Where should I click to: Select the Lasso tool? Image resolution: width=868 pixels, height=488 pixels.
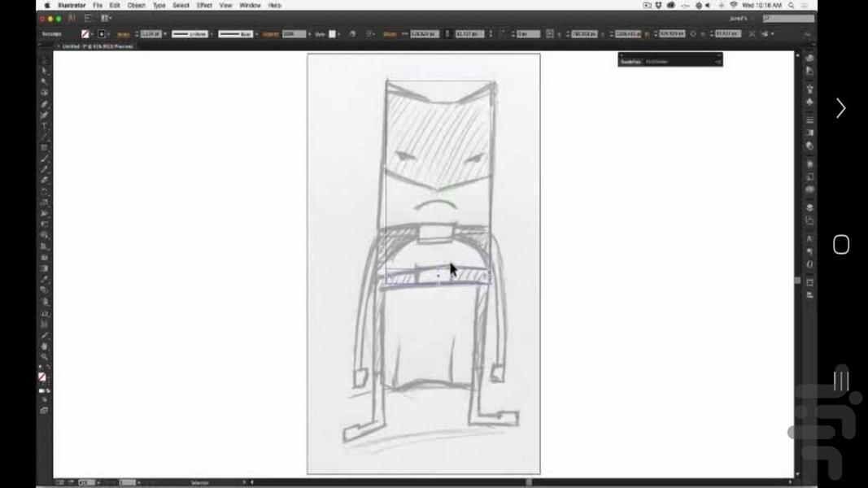click(x=44, y=93)
